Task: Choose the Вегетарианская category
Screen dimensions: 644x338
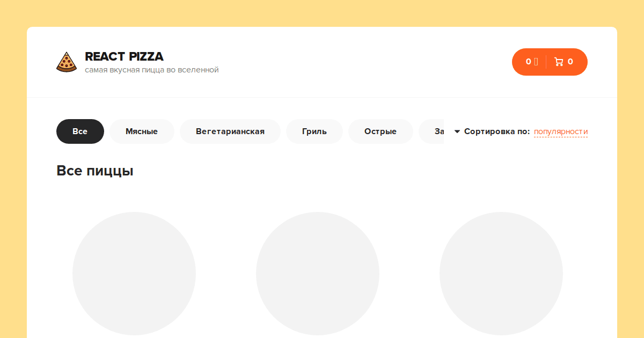Action: click(x=230, y=131)
